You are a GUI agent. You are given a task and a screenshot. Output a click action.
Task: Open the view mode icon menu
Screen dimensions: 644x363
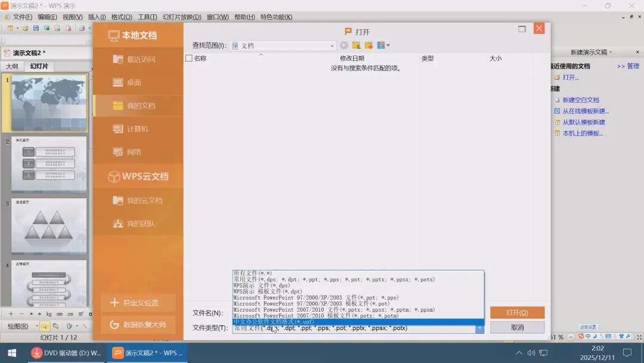(x=383, y=45)
